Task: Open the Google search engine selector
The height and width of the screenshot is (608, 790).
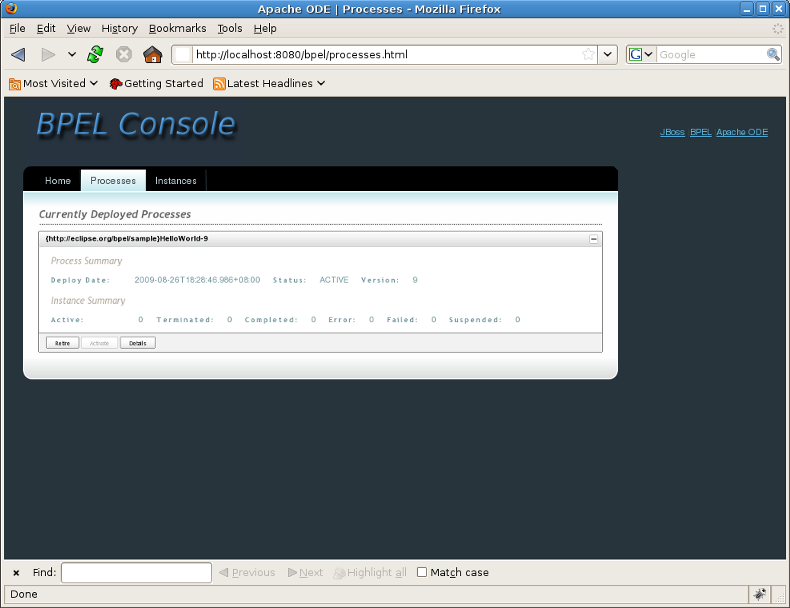Action: [x=641, y=54]
